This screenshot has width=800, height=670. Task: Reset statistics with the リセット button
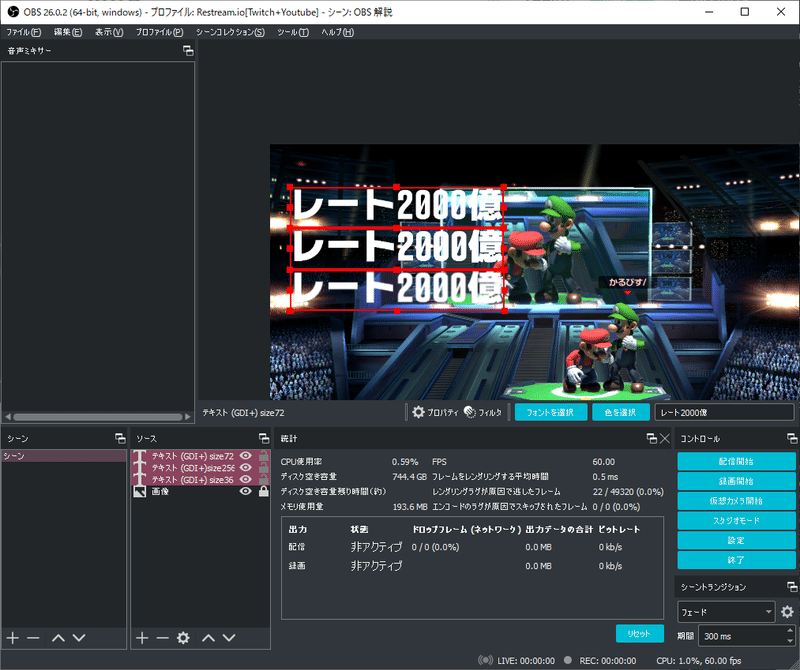pyautogui.click(x=640, y=633)
